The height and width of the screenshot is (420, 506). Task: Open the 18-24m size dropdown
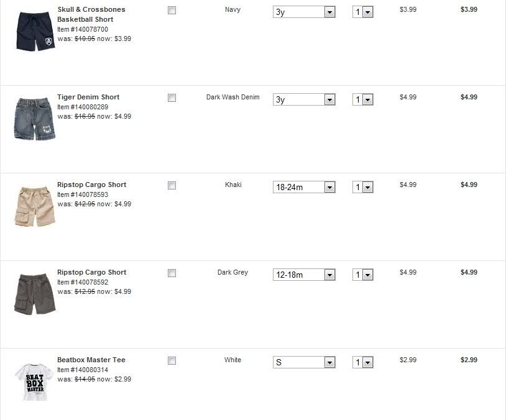click(304, 188)
